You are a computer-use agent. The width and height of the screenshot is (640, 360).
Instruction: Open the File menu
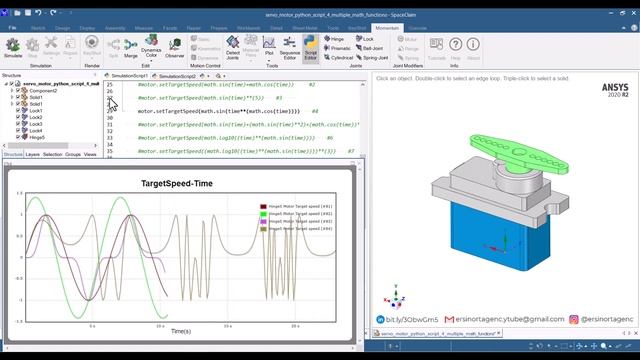pyautogui.click(x=13, y=28)
